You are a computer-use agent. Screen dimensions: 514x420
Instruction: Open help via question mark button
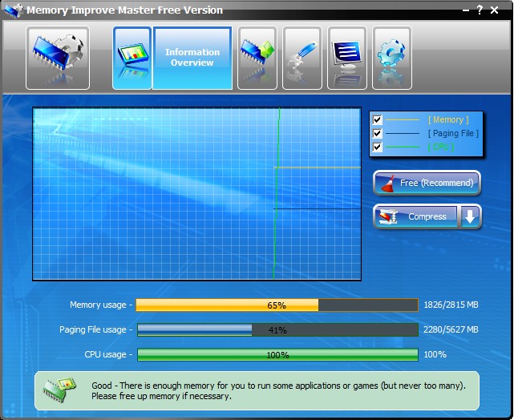click(x=480, y=10)
